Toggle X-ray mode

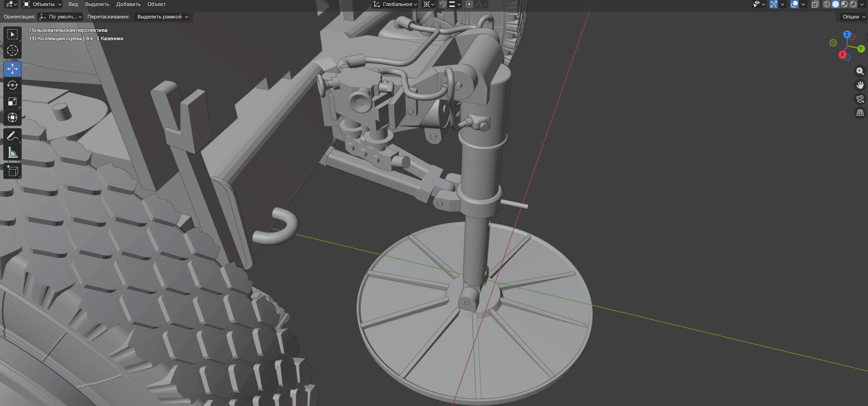[815, 4]
